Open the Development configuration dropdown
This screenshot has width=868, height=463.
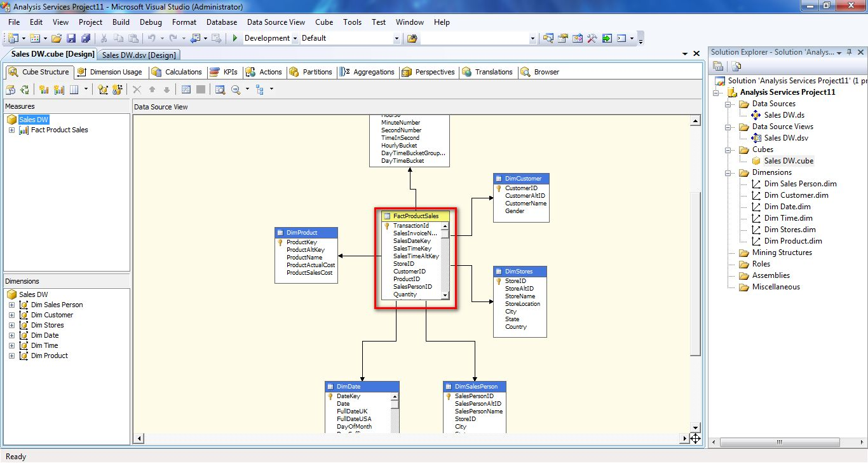click(295, 39)
